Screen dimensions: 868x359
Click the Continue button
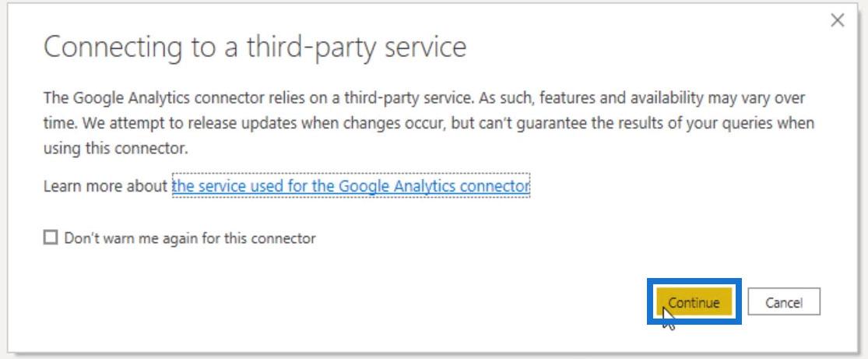[x=694, y=302]
